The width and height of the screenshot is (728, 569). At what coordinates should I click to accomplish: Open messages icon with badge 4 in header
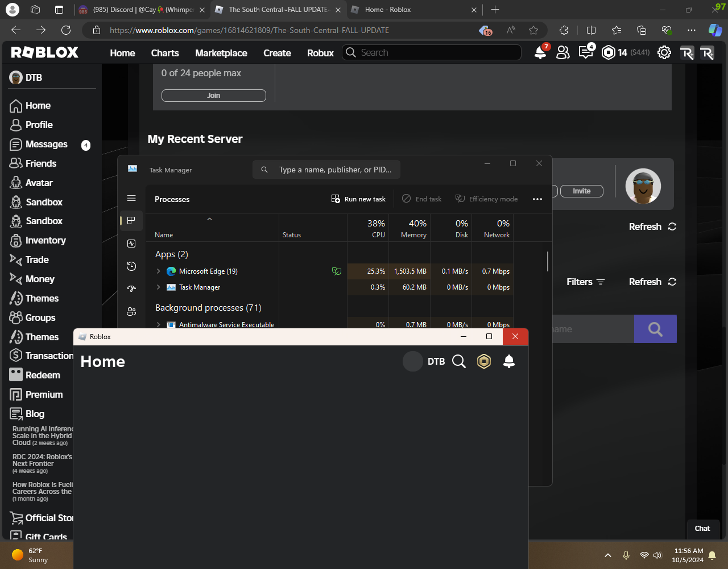[x=586, y=52]
